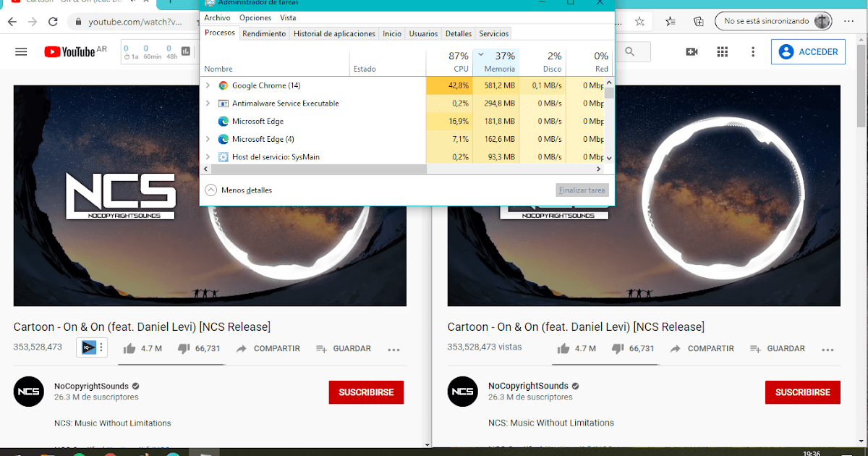Click the Edge sync profile icon
Image resolution: width=868 pixels, height=456 pixels.
(822, 21)
